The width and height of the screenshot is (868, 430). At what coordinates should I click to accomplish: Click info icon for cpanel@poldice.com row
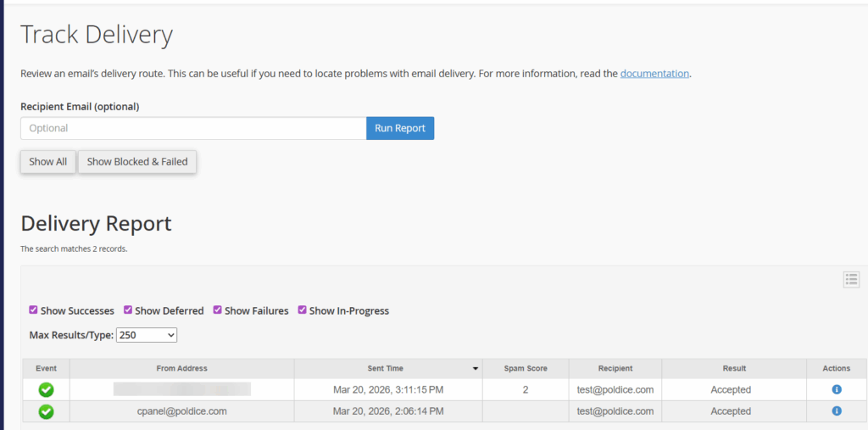click(837, 411)
